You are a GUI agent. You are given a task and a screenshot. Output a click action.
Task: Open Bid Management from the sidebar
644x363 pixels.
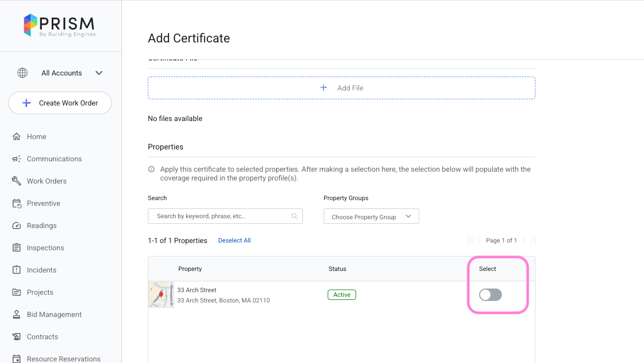click(54, 314)
